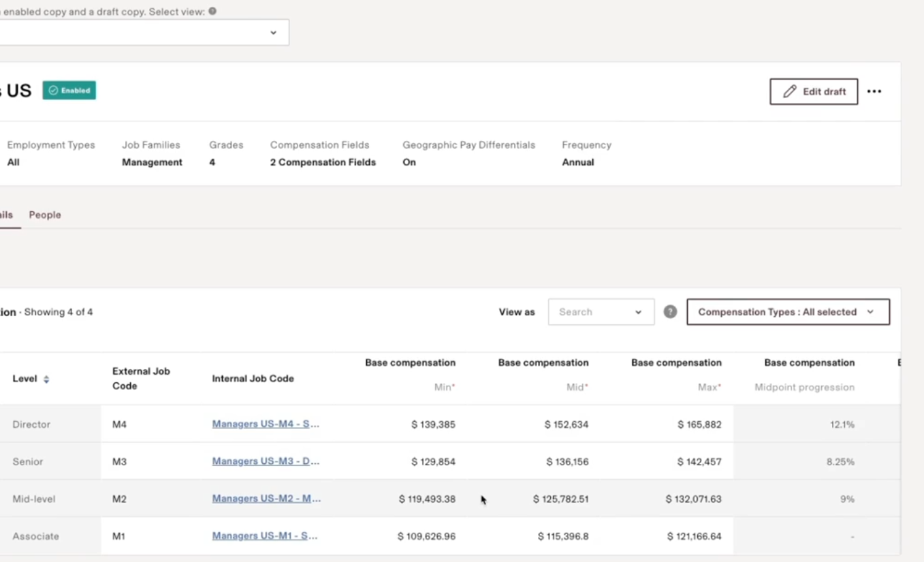Click the 2 Compensation Fields value
The image size is (924, 562).
[x=323, y=162]
